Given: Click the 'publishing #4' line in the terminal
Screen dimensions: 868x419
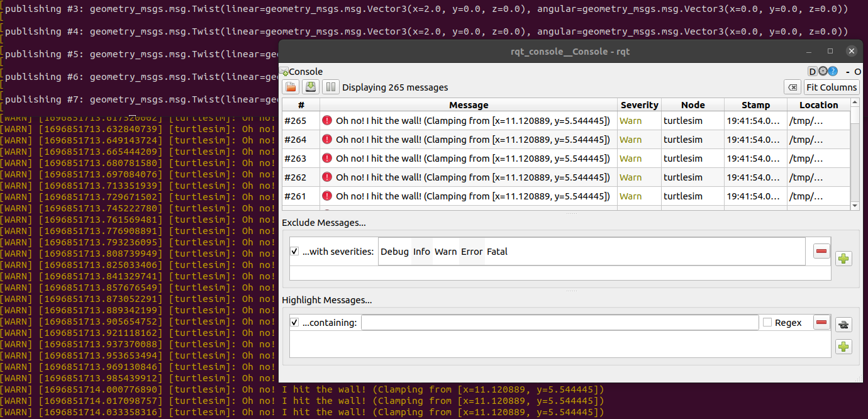Looking at the screenshot, I should [426, 31].
